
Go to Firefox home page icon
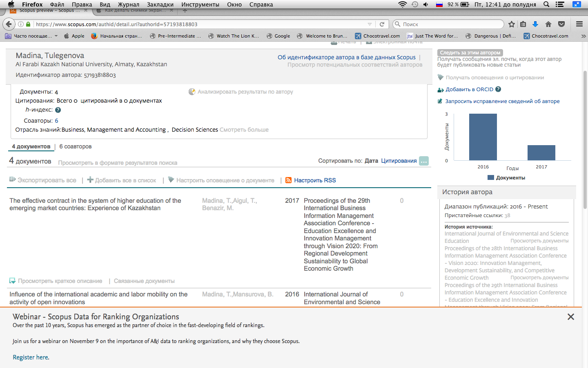point(548,24)
